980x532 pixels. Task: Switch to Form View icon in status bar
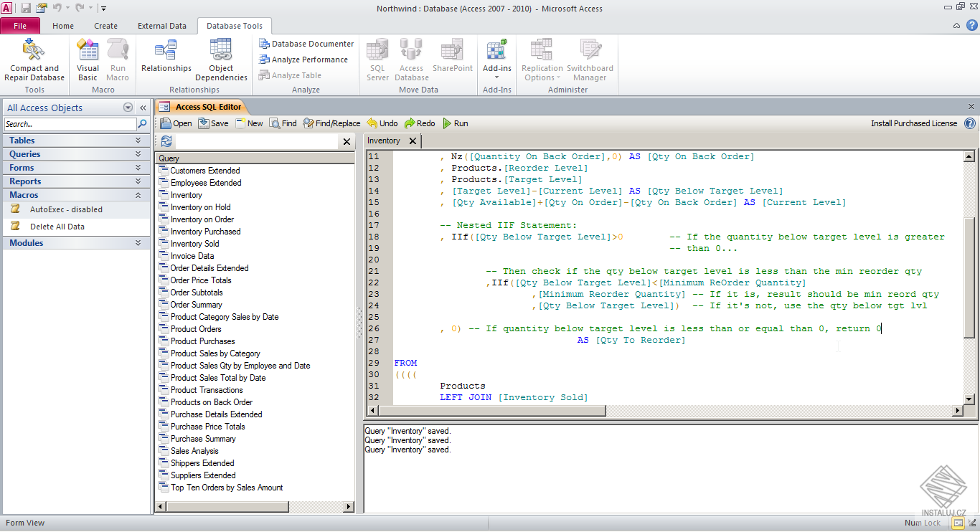click(x=958, y=523)
